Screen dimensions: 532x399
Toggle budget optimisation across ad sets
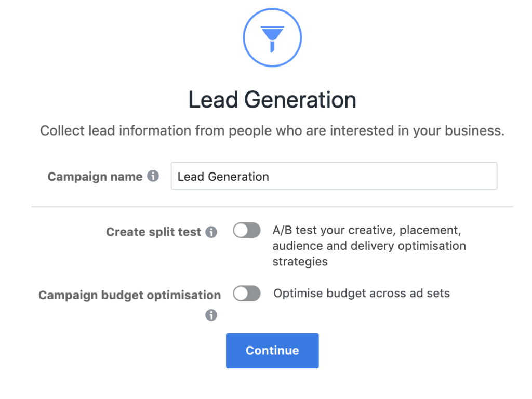point(246,294)
